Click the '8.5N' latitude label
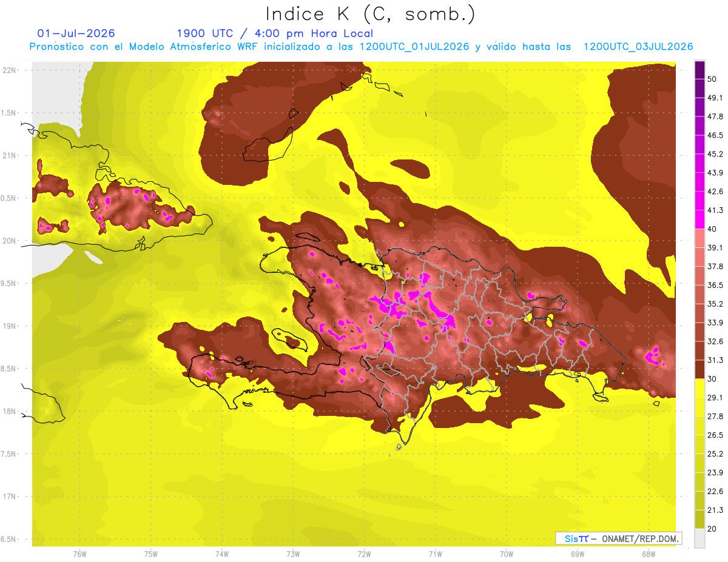Viewport: 728px width, 562px height. coord(9,369)
